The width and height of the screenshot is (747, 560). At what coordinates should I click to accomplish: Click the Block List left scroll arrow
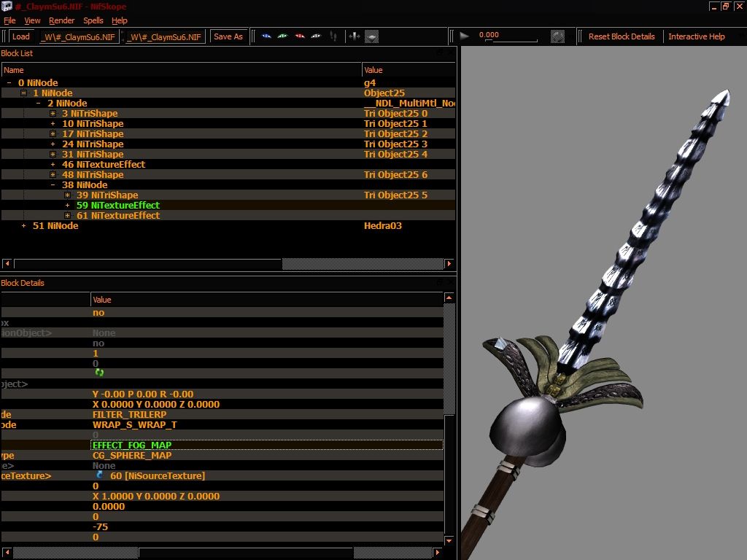[7, 263]
